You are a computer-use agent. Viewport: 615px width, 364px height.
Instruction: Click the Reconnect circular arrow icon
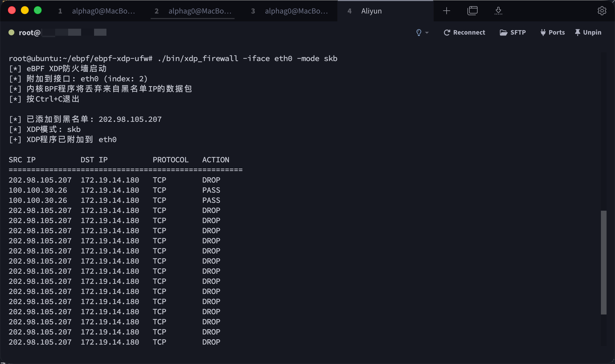[x=447, y=33]
